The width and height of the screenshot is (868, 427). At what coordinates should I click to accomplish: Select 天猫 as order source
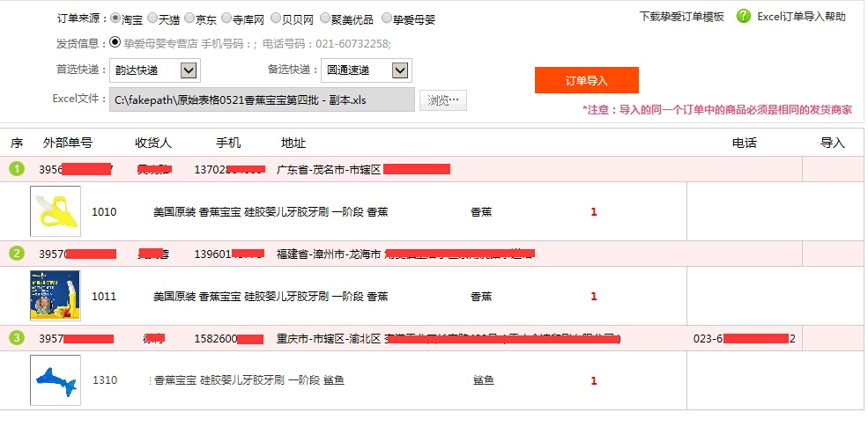point(152,18)
